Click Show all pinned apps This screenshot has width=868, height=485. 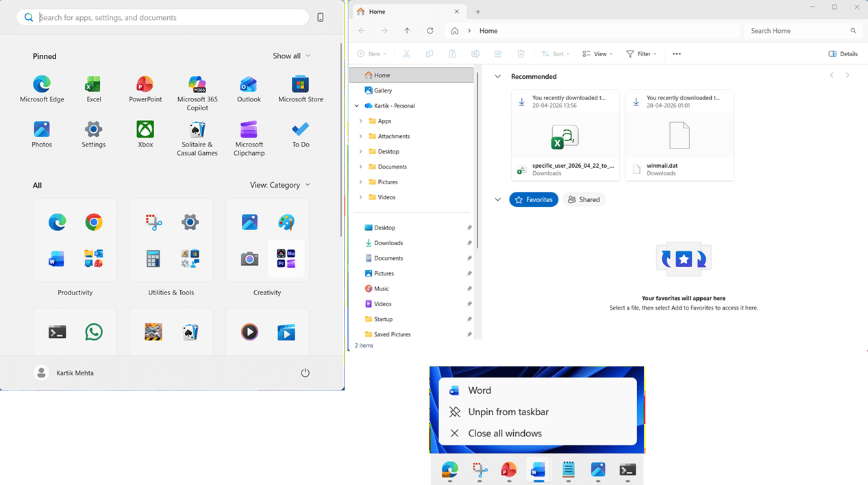[291, 56]
